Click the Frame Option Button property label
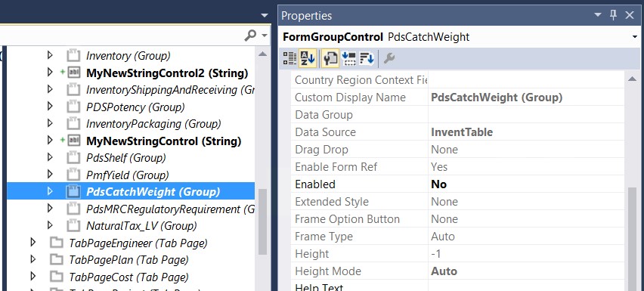 [x=347, y=219]
